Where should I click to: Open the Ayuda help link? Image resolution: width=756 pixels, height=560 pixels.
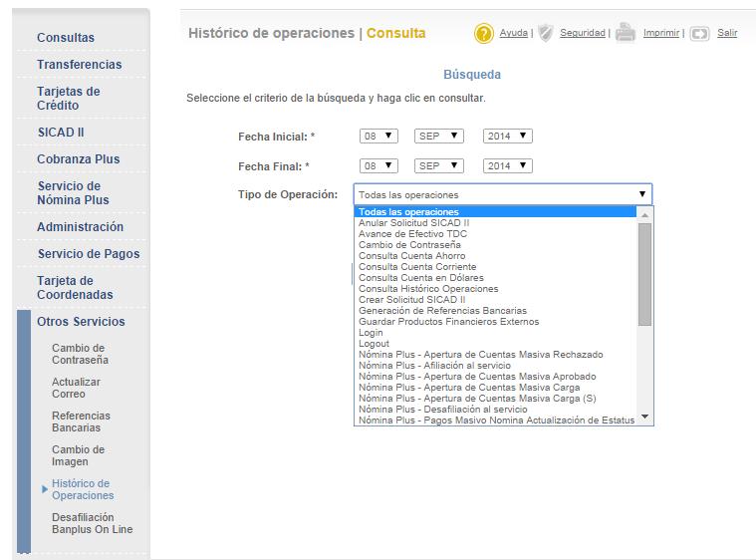[x=514, y=33]
